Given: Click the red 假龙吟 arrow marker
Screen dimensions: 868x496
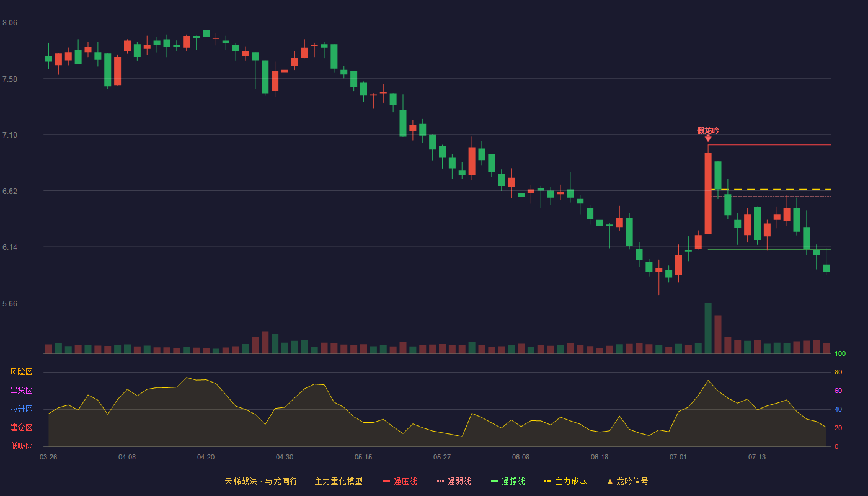Looking at the screenshot, I should click(x=708, y=138).
